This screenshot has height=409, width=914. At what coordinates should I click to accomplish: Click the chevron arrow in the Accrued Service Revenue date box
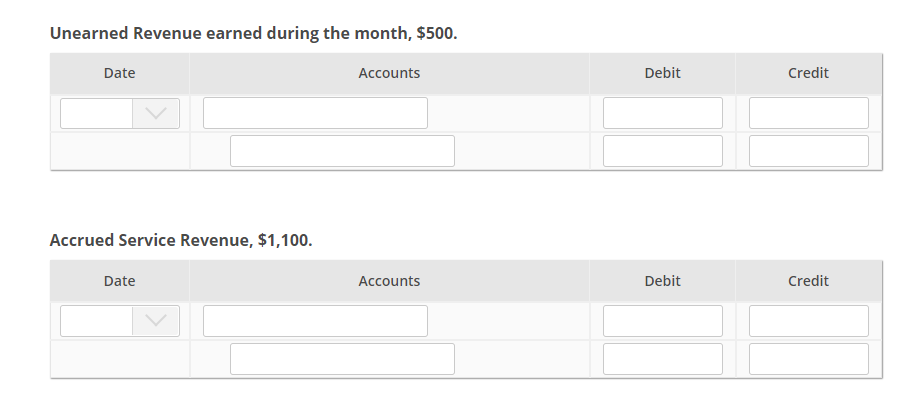click(156, 320)
